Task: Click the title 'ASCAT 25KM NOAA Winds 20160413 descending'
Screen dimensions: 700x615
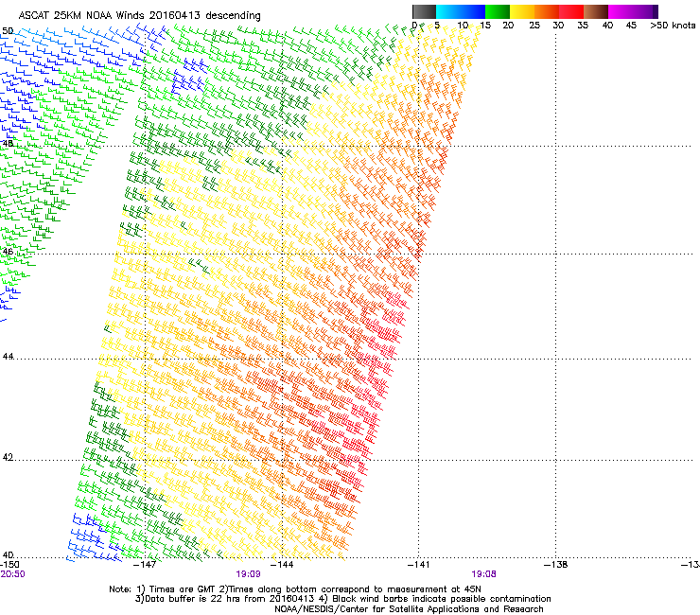Action: click(139, 16)
